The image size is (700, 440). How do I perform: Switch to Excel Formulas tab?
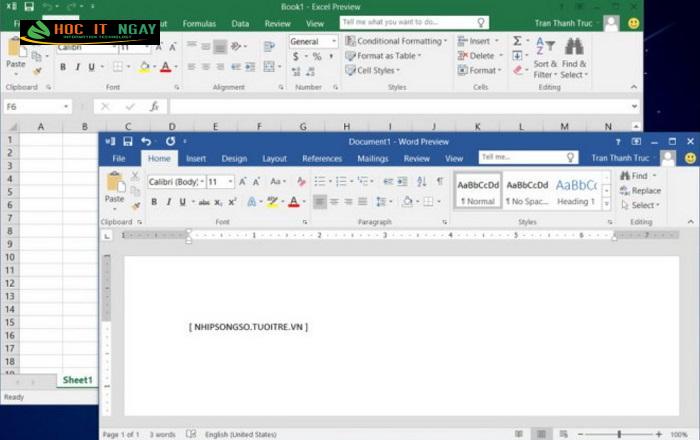tap(199, 24)
